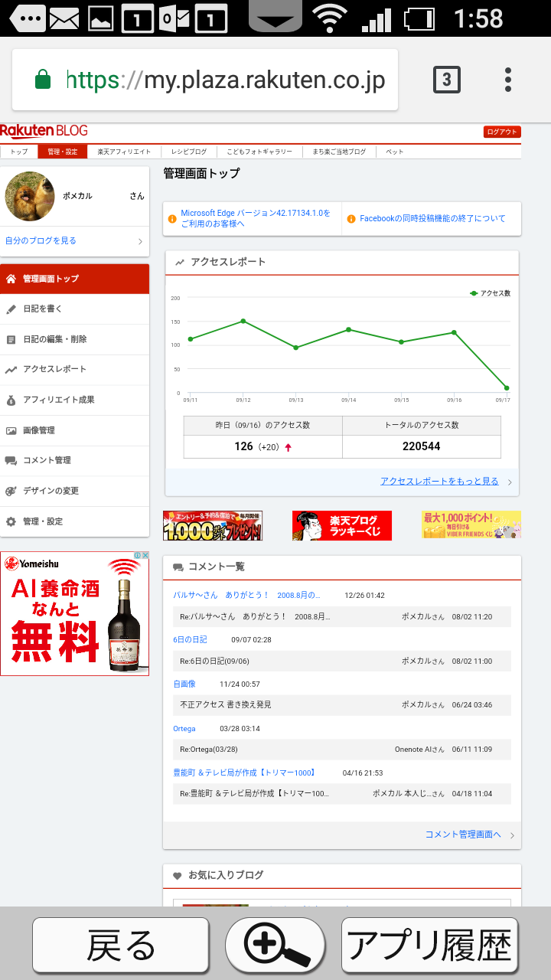Click the speech bubble icon コメント管理

click(11, 461)
